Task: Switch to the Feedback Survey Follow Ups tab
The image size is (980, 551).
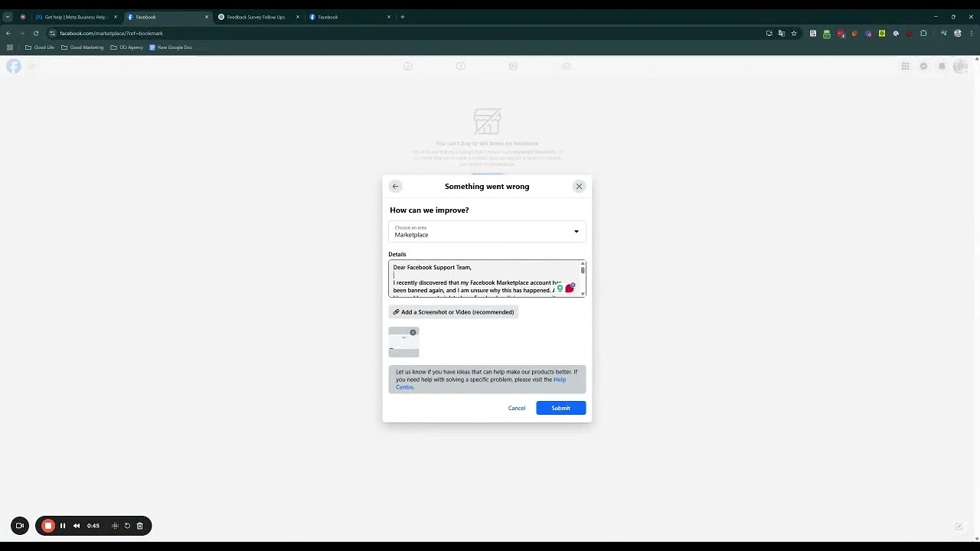Action: (x=256, y=17)
